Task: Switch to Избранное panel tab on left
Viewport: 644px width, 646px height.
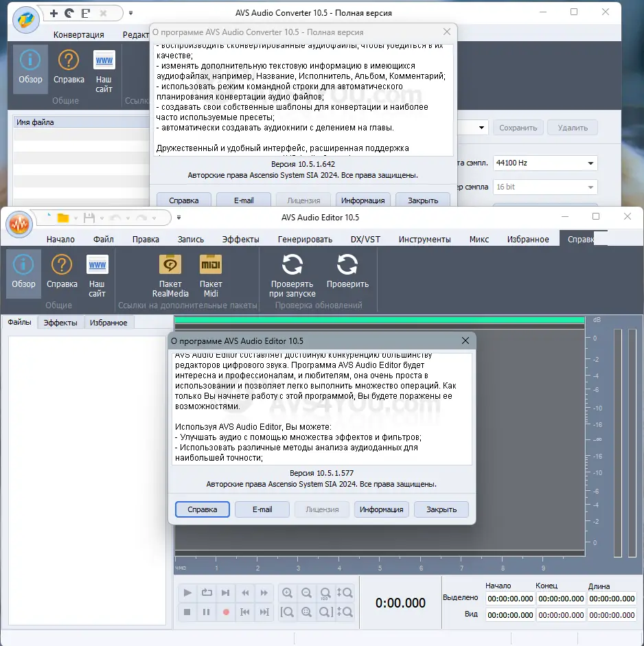Action: [108, 323]
